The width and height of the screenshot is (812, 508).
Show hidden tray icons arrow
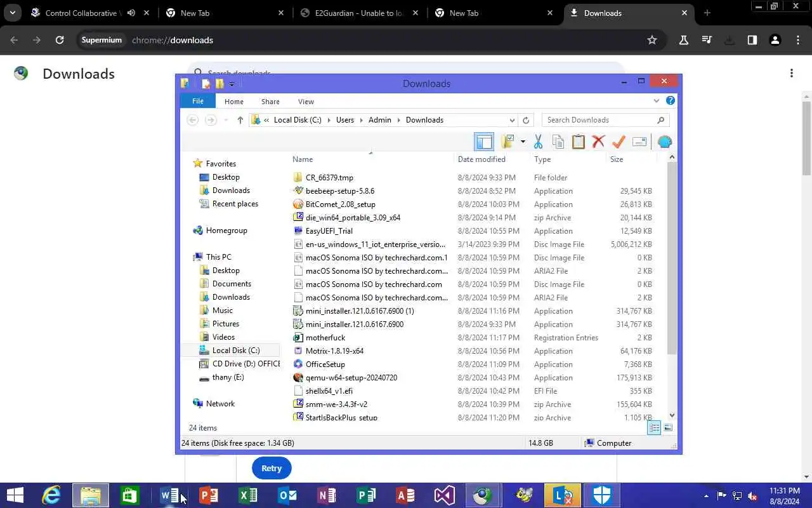706,496
